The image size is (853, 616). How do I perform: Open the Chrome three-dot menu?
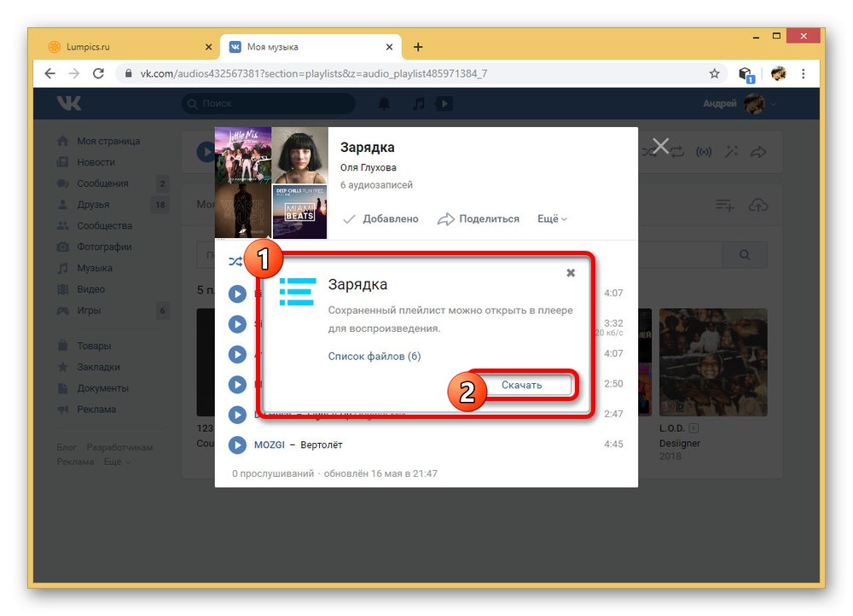[x=804, y=73]
